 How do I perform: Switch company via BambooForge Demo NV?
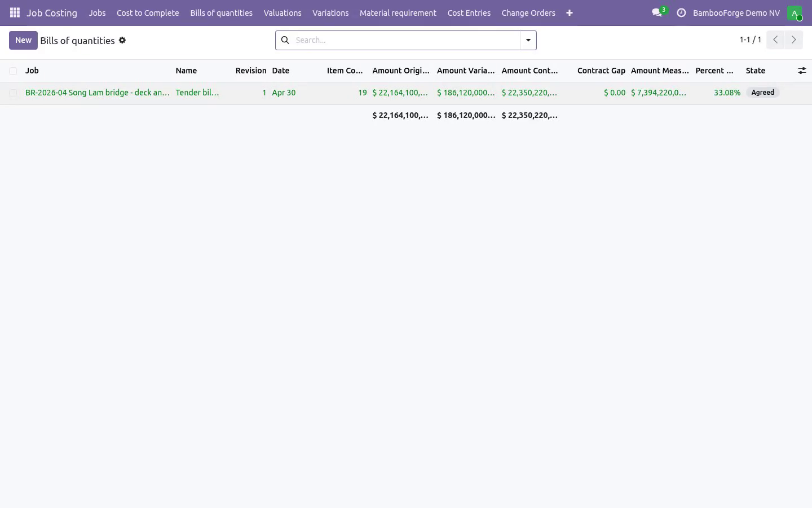[x=736, y=12]
